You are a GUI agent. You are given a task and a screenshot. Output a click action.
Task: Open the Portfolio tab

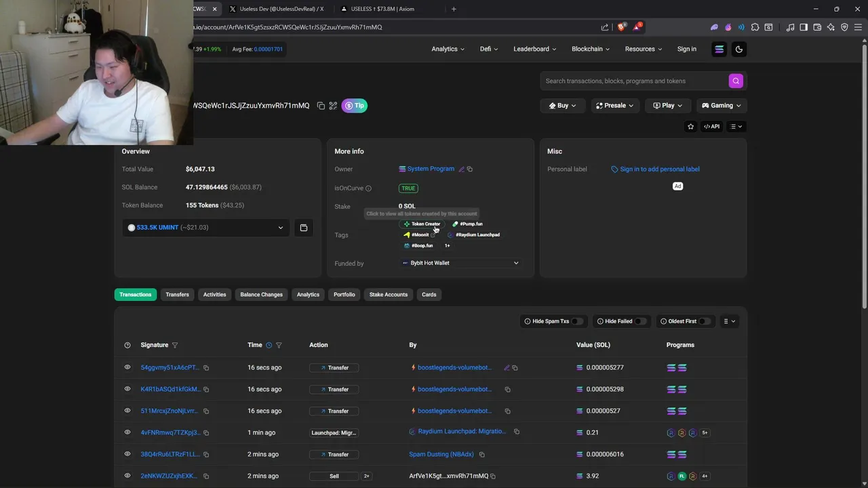tap(344, 295)
